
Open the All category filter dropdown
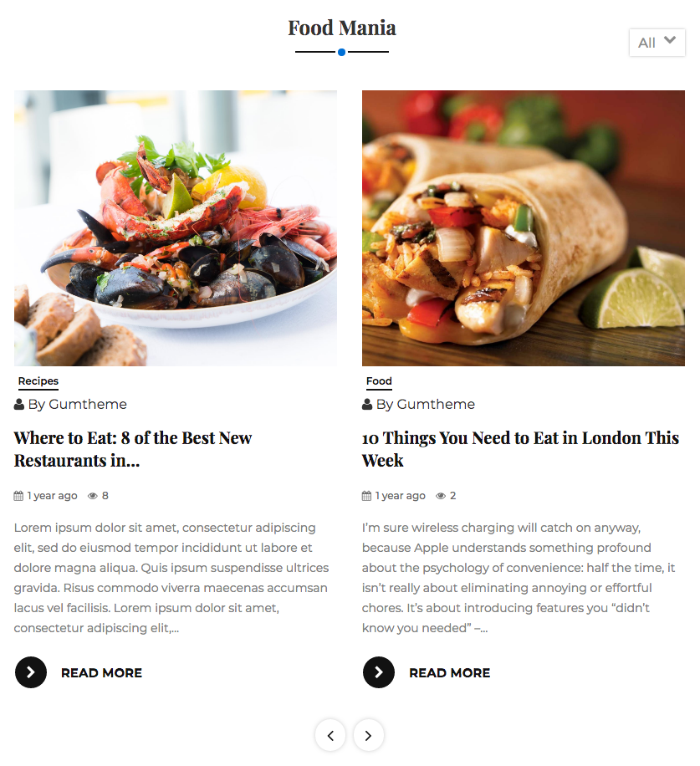coord(657,43)
